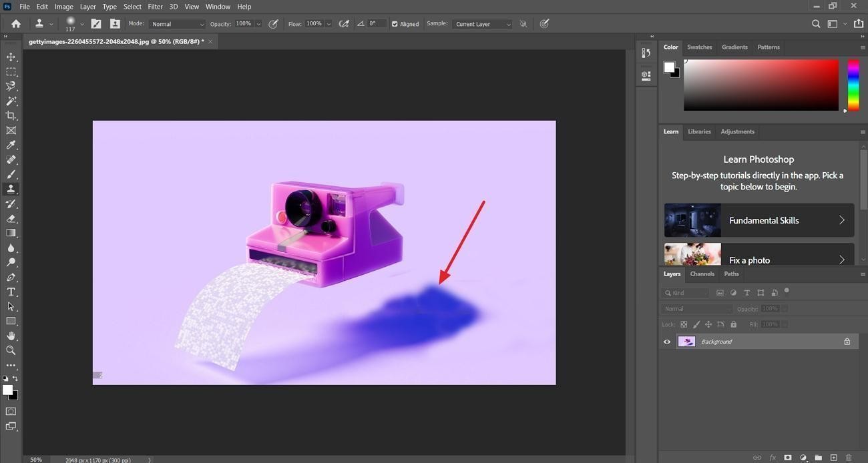Select the Gradient tool
The height and width of the screenshot is (463, 868).
coord(11,233)
